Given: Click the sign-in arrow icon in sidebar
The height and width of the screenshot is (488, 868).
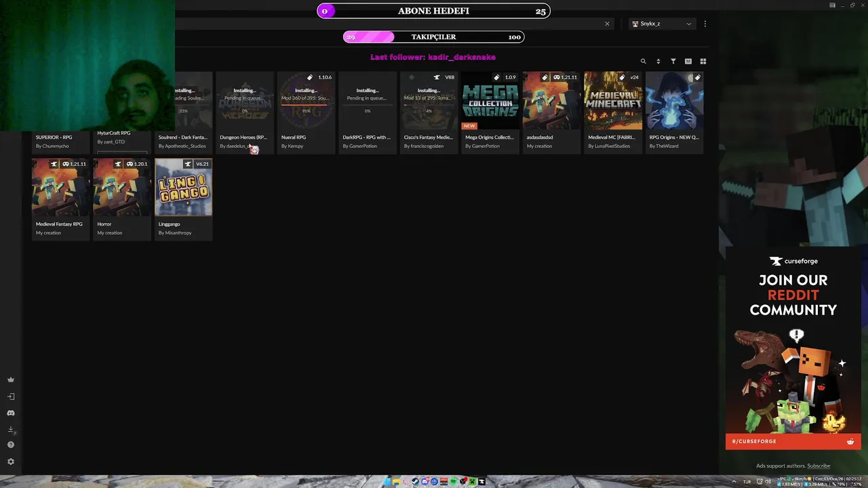Looking at the screenshot, I should tap(11, 396).
